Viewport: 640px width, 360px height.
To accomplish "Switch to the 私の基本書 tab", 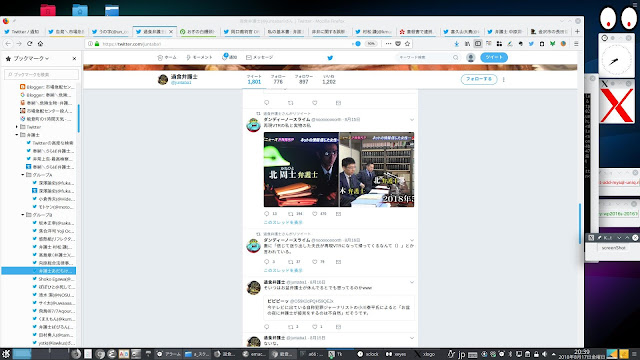I will [x=285, y=31].
